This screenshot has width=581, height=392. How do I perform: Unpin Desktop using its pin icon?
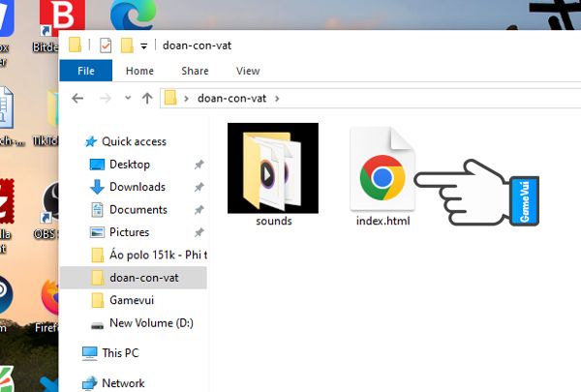click(x=199, y=165)
